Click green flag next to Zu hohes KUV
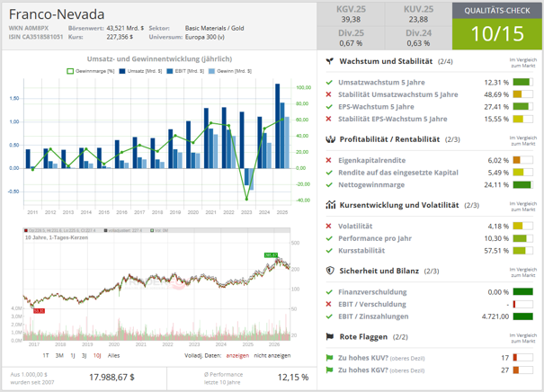This screenshot has height=392, width=544. pyautogui.click(x=329, y=358)
